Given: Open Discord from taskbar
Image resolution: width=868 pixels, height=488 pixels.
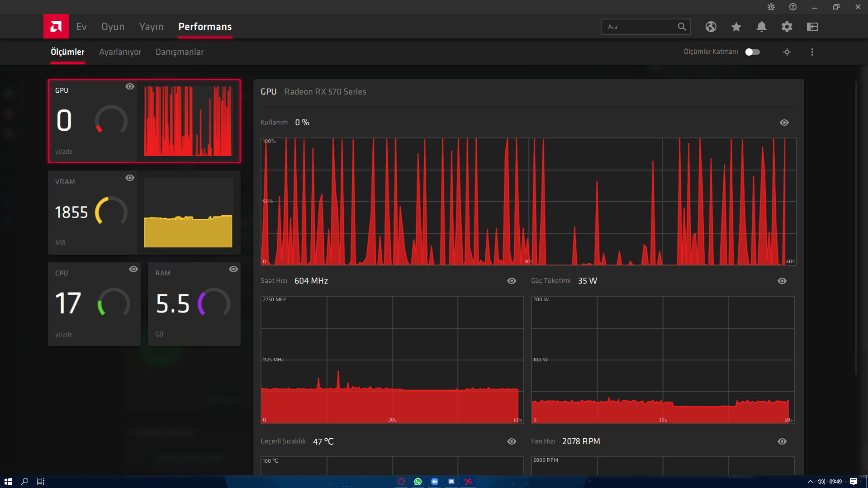Looking at the screenshot, I should (x=451, y=482).
